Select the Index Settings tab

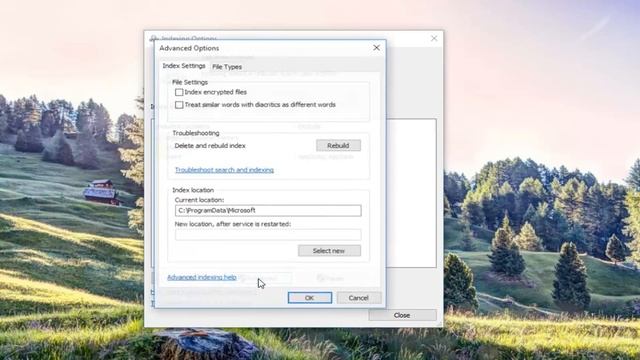pos(184,66)
